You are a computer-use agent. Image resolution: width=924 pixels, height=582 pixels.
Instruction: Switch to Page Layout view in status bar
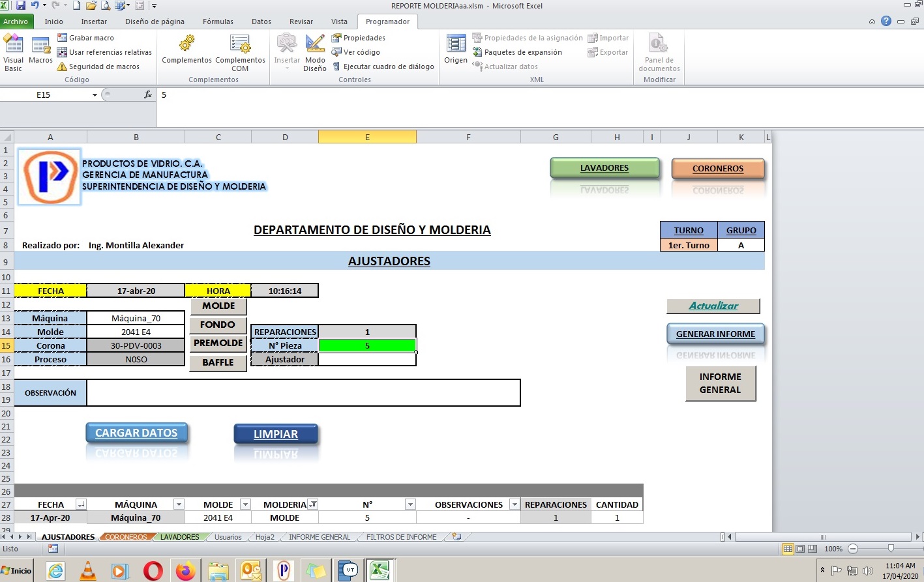(x=800, y=549)
